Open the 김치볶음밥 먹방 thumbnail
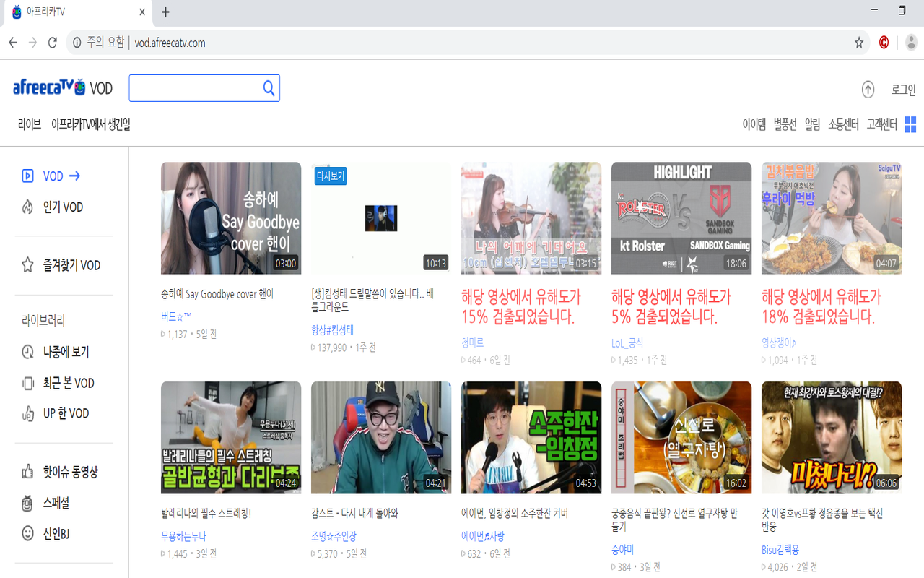This screenshot has height=578, width=924. pyautogui.click(x=832, y=217)
